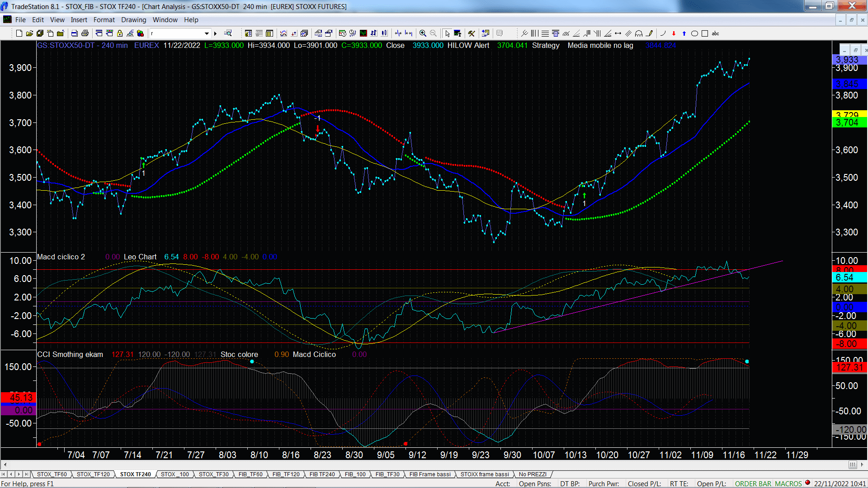This screenshot has width=868, height=488.
Task: Switch to the FIB Frame bassi tab
Action: pyautogui.click(x=430, y=474)
